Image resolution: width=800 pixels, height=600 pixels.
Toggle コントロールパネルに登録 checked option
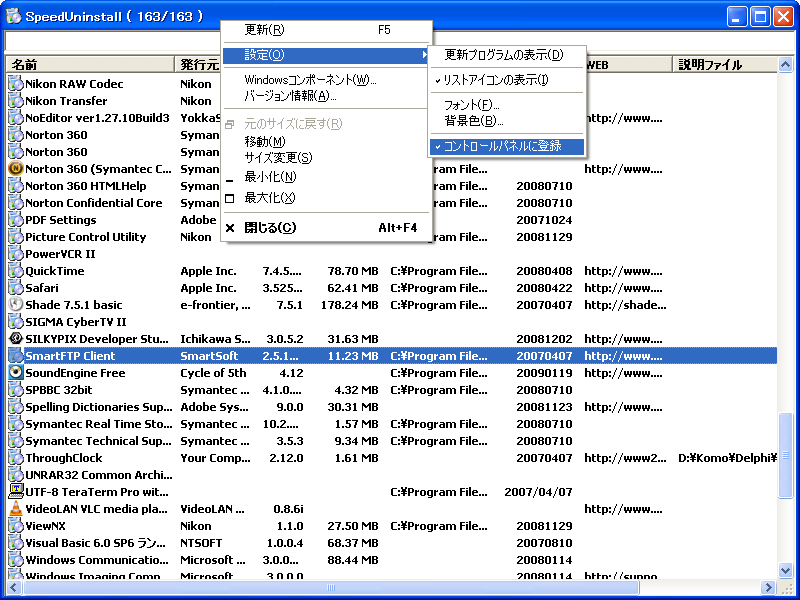pos(507,146)
